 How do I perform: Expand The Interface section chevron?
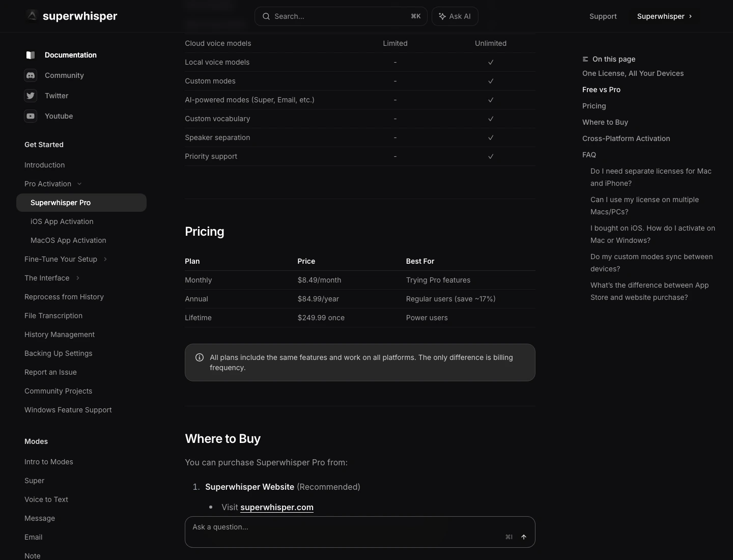tap(78, 278)
